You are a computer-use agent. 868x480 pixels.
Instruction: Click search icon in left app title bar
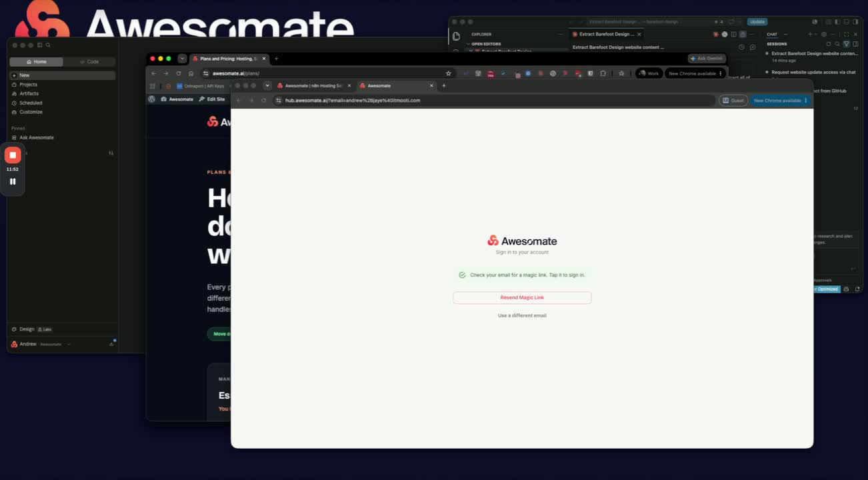[x=48, y=45]
